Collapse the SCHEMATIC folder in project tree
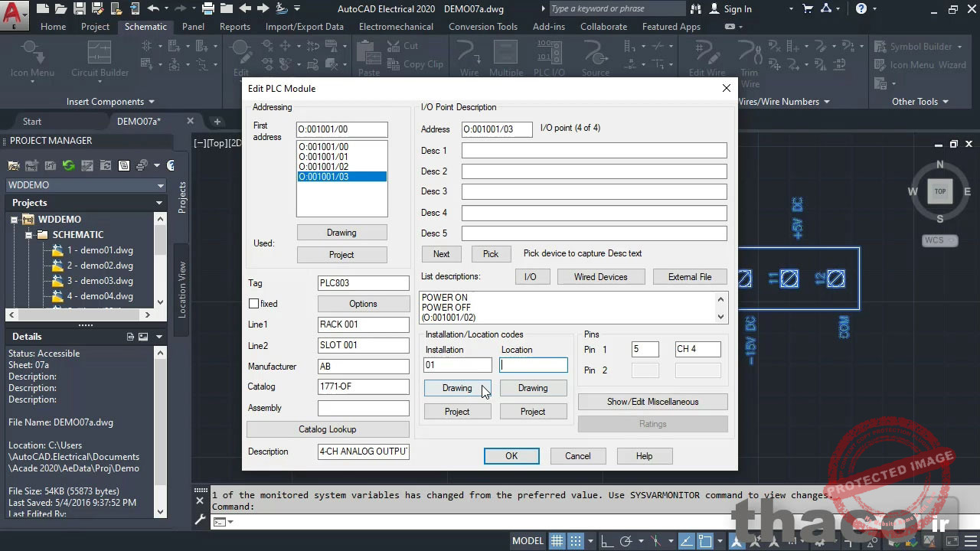This screenshot has height=551, width=980. click(28, 235)
